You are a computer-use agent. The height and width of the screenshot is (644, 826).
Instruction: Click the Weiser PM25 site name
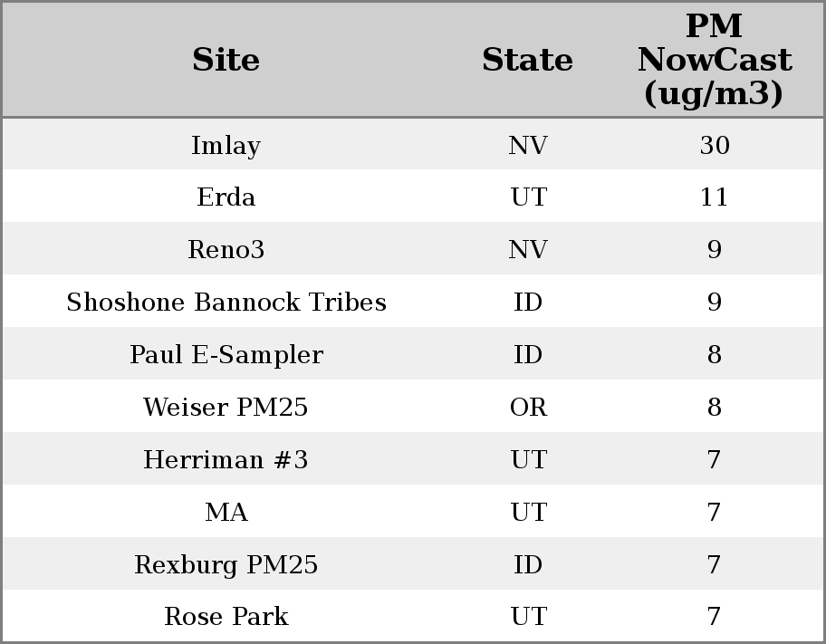pyautogui.click(x=226, y=408)
